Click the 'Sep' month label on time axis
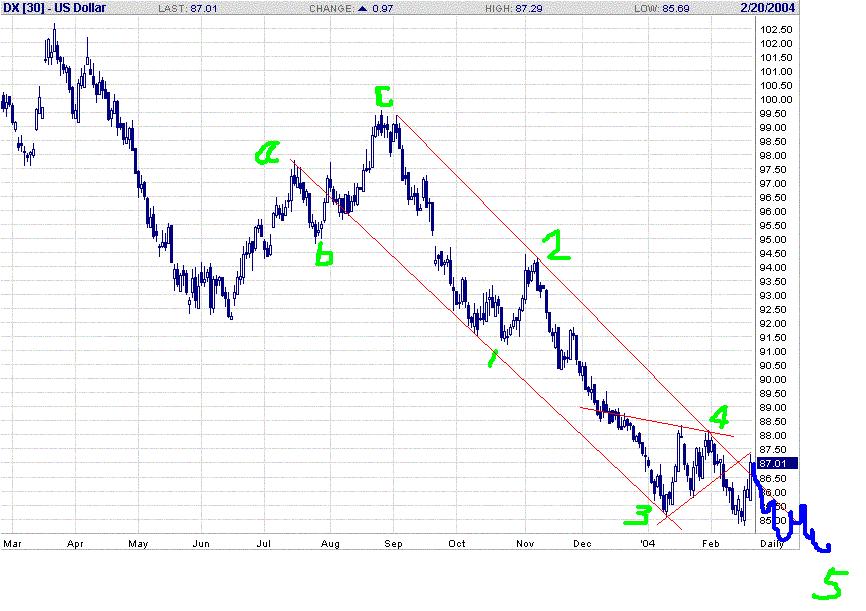Screen dimensions: 866x611 click(x=393, y=544)
